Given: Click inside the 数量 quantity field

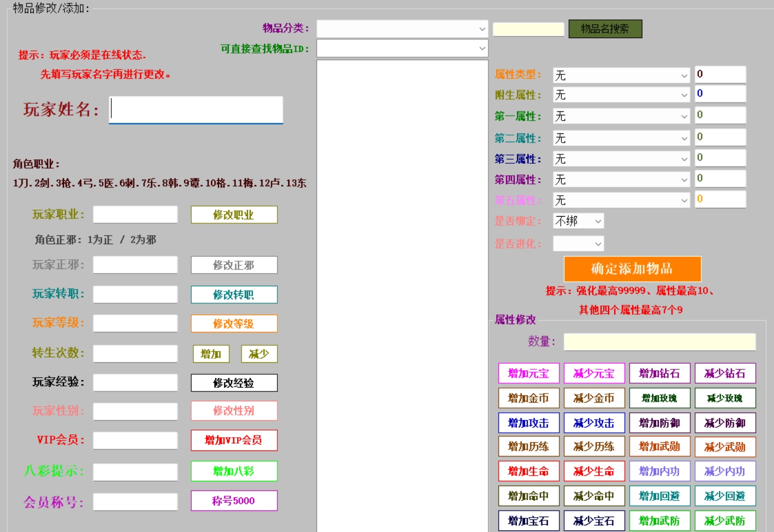Looking at the screenshot, I should (659, 342).
